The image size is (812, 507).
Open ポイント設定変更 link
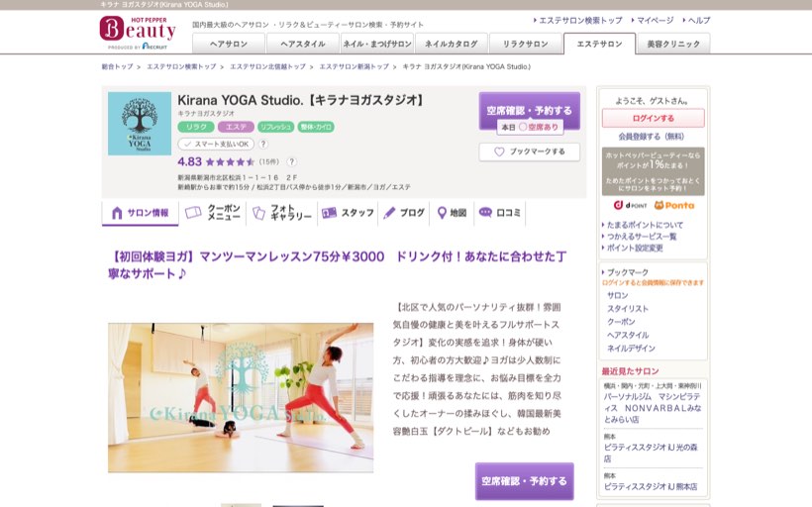pos(635,249)
